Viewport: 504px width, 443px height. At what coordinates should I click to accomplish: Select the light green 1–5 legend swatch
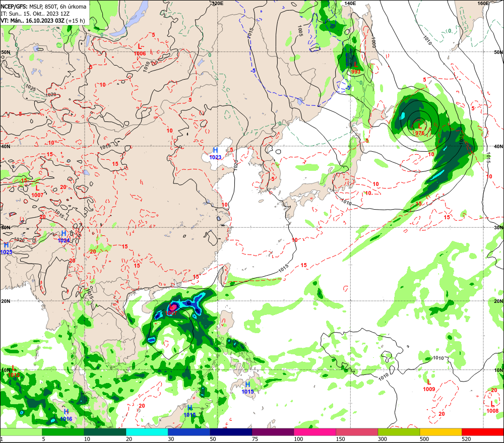coord(21,432)
